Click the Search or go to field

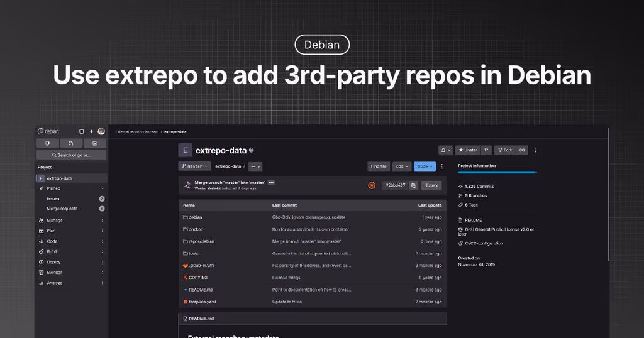tap(70, 155)
